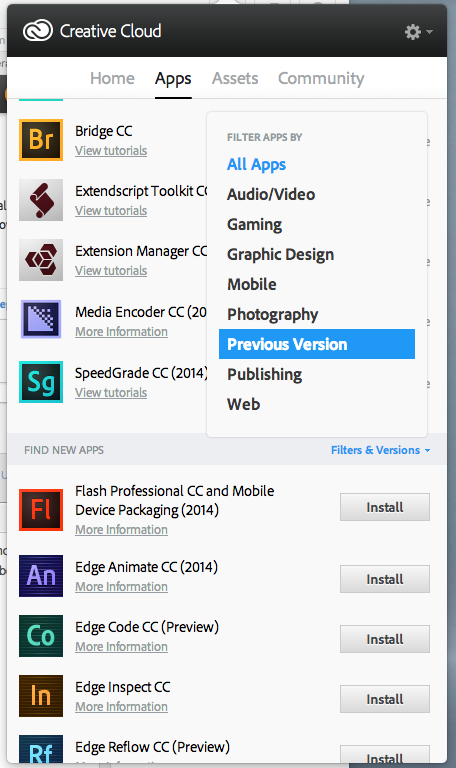Viewport: 456px width, 768px height.
Task: Filter apps by Mobile
Action: [x=252, y=284]
